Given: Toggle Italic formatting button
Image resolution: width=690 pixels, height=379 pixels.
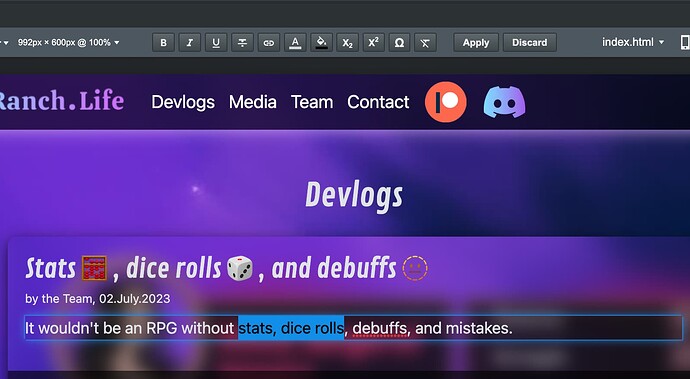Looking at the screenshot, I should tap(190, 43).
